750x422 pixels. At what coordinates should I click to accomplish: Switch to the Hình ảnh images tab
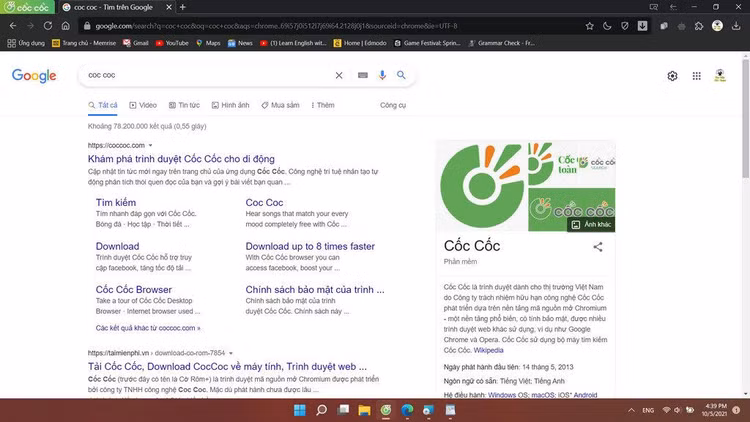point(229,105)
